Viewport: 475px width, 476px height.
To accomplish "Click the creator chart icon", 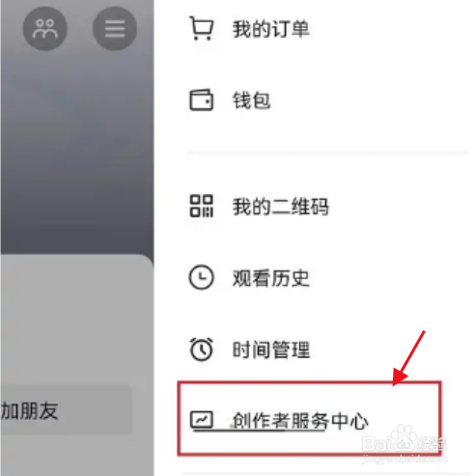I will point(202,419).
